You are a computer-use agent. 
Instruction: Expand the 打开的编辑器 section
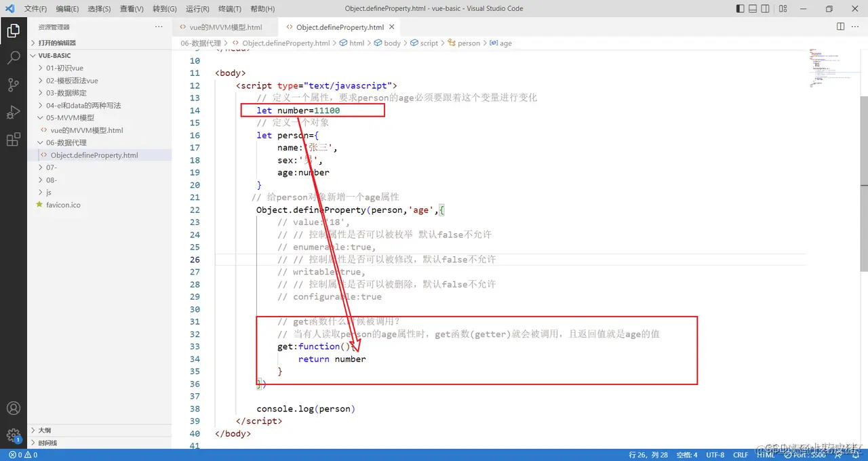100,43
